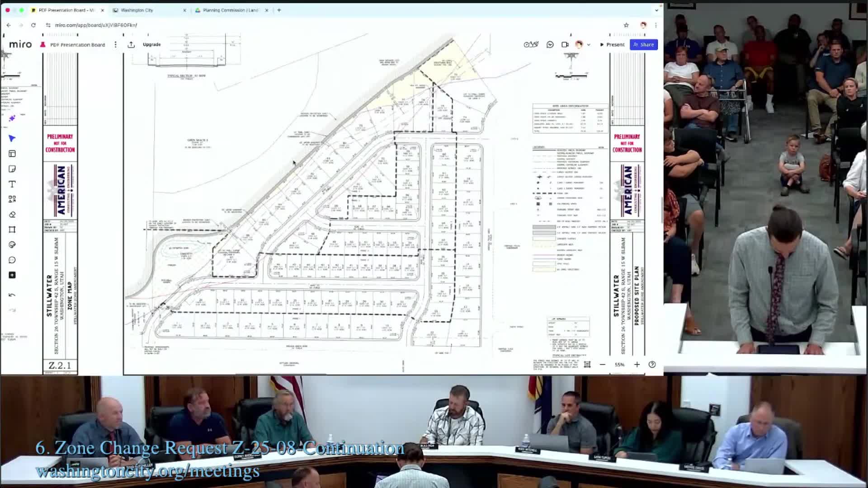
Task: Choose the Frame tool
Action: click(12, 230)
